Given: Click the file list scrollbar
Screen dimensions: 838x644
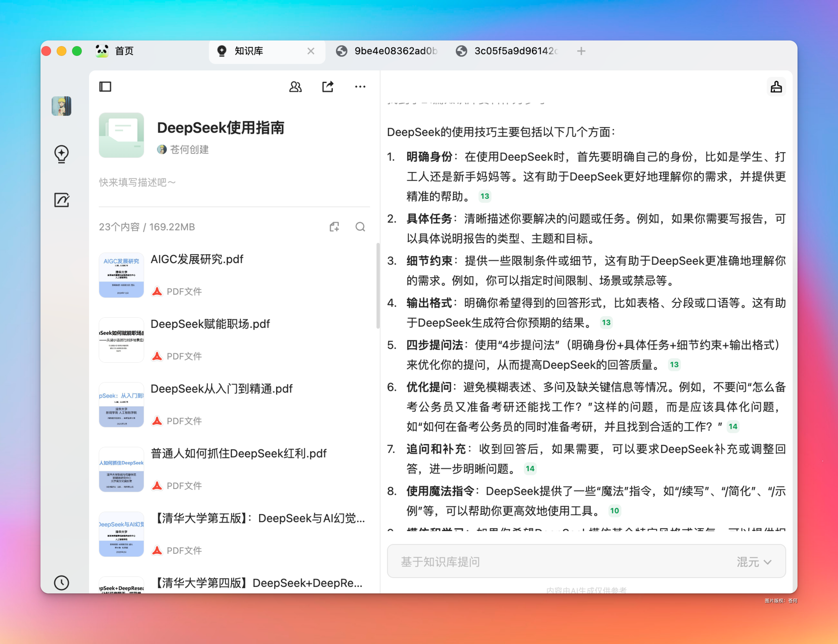Looking at the screenshot, I should click(x=378, y=286).
